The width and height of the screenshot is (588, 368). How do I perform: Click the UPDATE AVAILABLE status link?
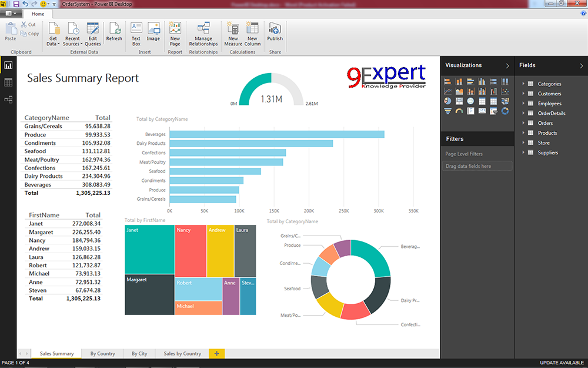click(562, 363)
